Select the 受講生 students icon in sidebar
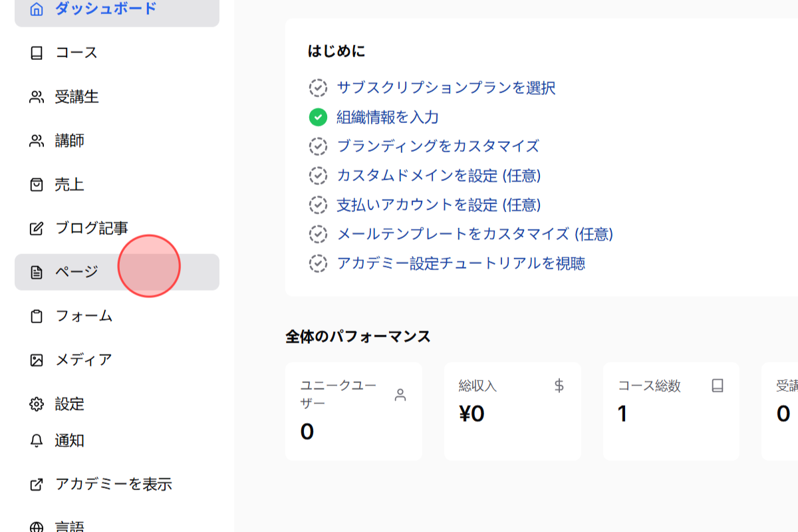 37,96
